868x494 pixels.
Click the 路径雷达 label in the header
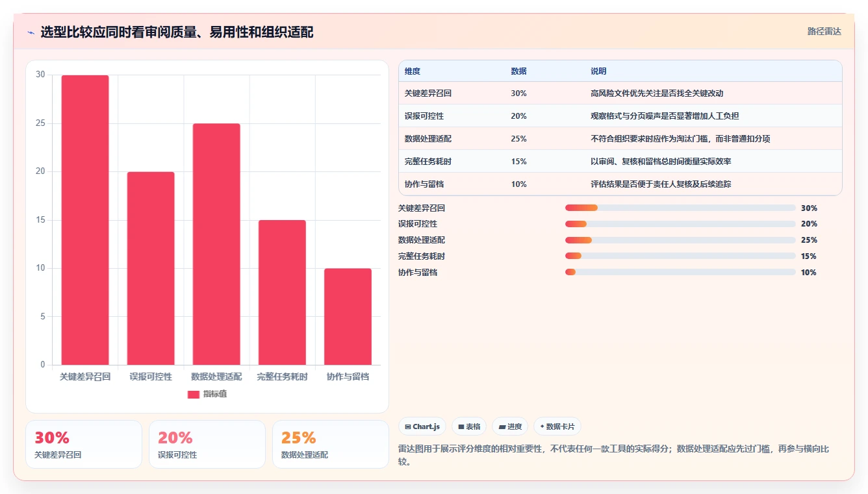(824, 31)
